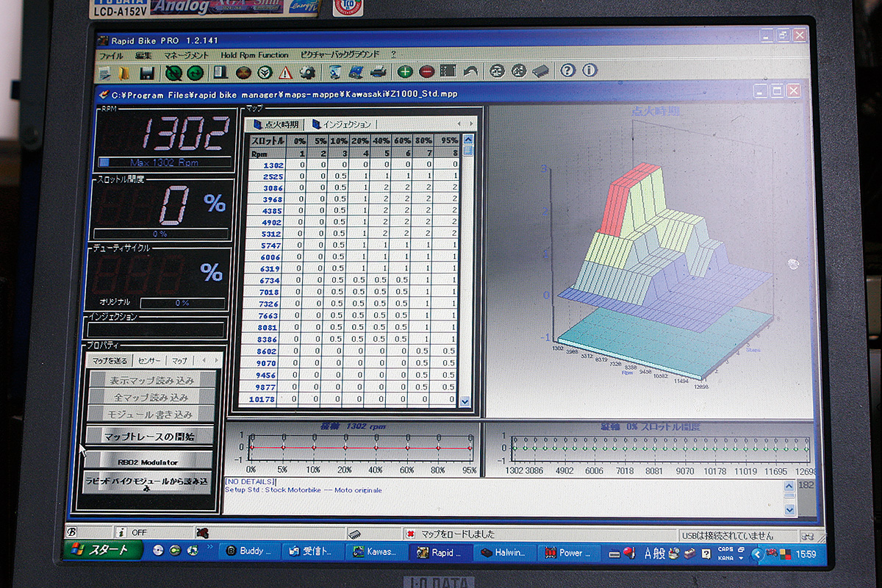
Task: Switch to the Buddy taskbar window
Action: point(249,551)
